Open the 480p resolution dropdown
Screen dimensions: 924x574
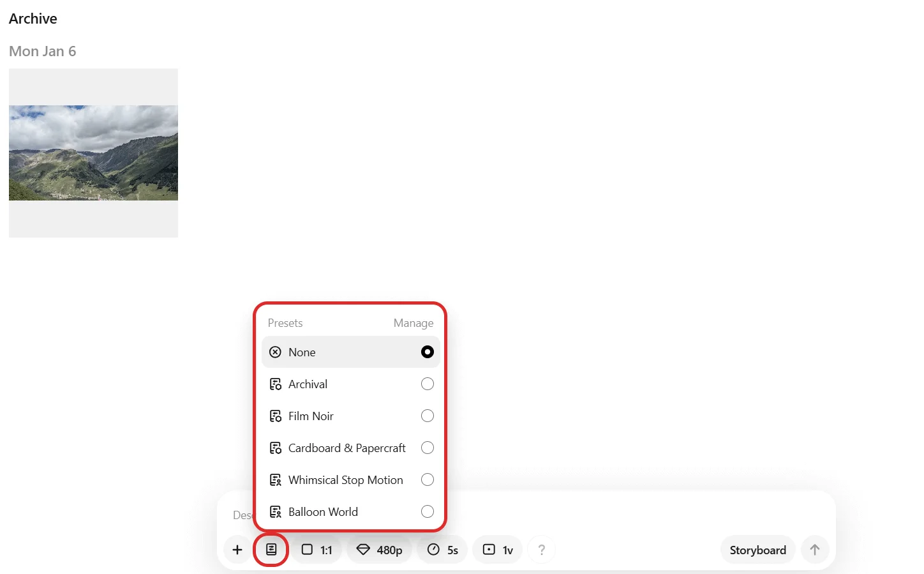379,550
